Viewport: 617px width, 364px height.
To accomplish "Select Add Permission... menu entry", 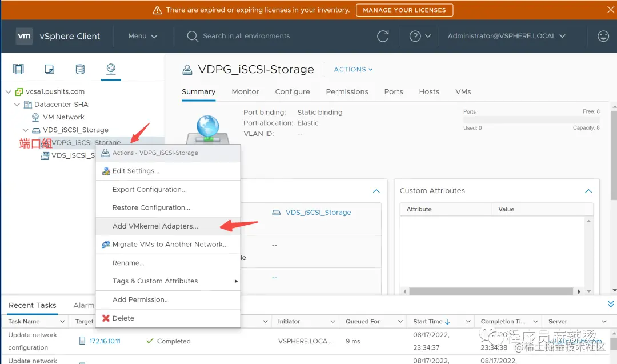I will click(x=168, y=299).
